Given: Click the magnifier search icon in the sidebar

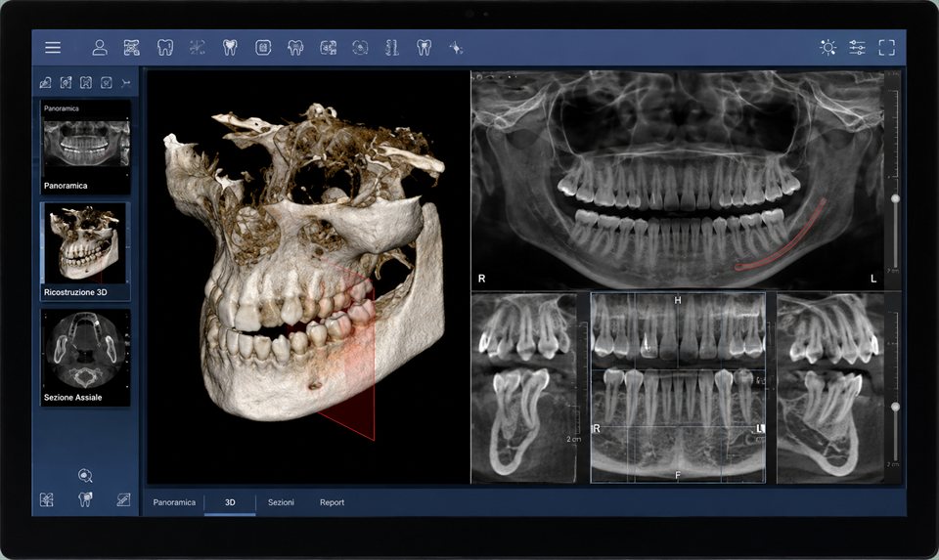Looking at the screenshot, I should click(x=85, y=476).
